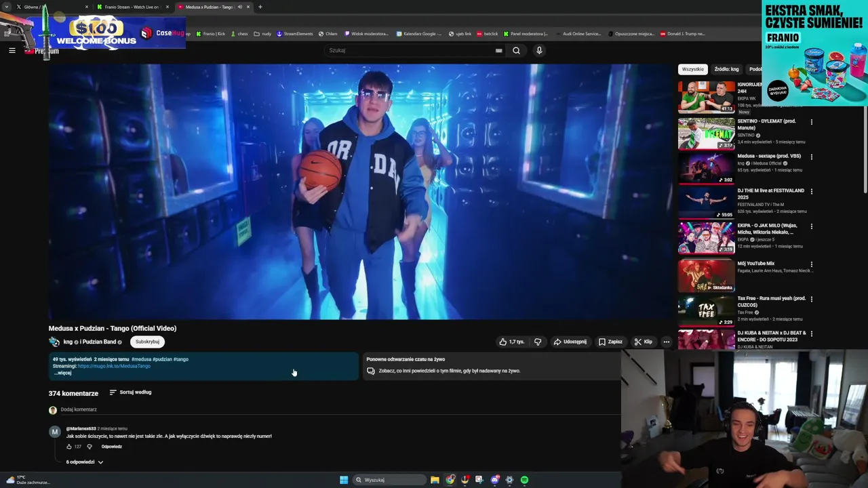
Task: Open the mugo.lnk.to/MedusaTango streaming link
Action: pos(114,366)
